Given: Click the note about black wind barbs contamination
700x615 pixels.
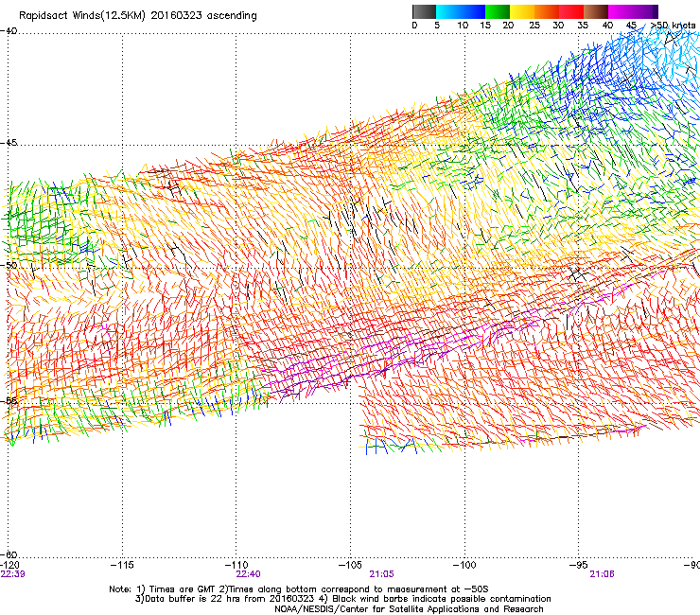Looking at the screenshot, I should (442, 599).
